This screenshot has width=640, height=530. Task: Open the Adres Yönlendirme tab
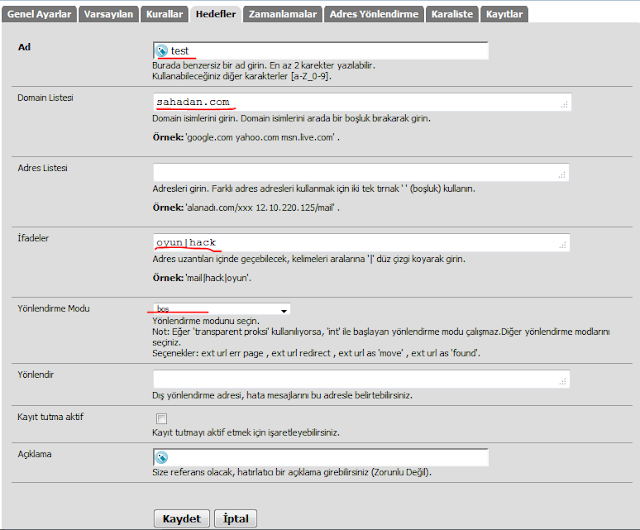pos(374,14)
